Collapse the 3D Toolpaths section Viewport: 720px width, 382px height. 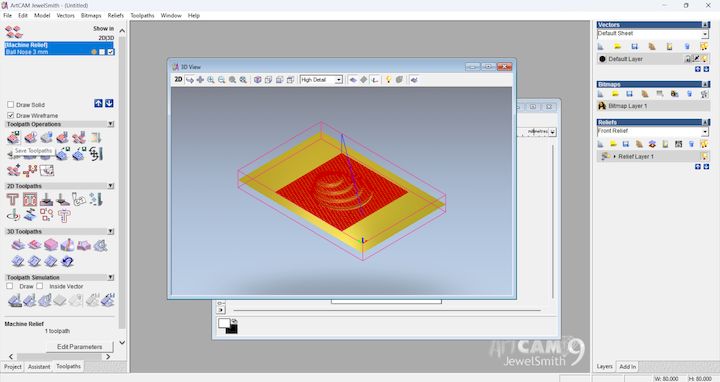click(111, 231)
